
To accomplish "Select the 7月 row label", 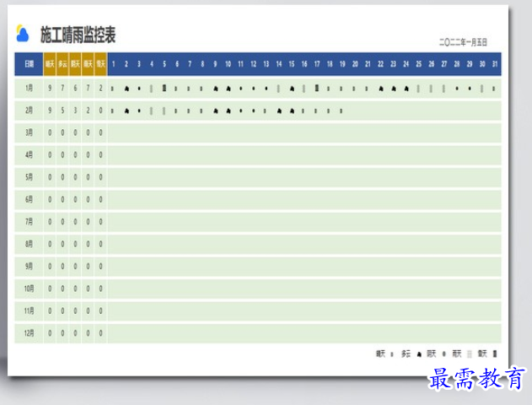I will point(29,222).
